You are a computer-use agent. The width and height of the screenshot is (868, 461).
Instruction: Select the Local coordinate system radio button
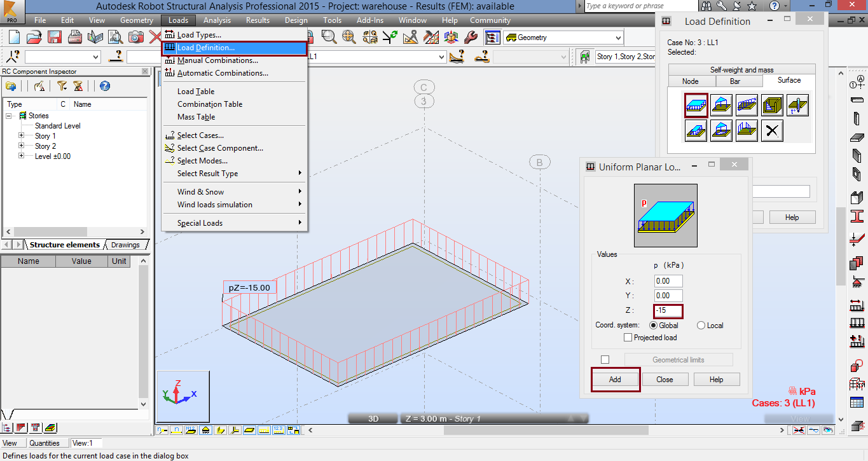click(x=702, y=325)
